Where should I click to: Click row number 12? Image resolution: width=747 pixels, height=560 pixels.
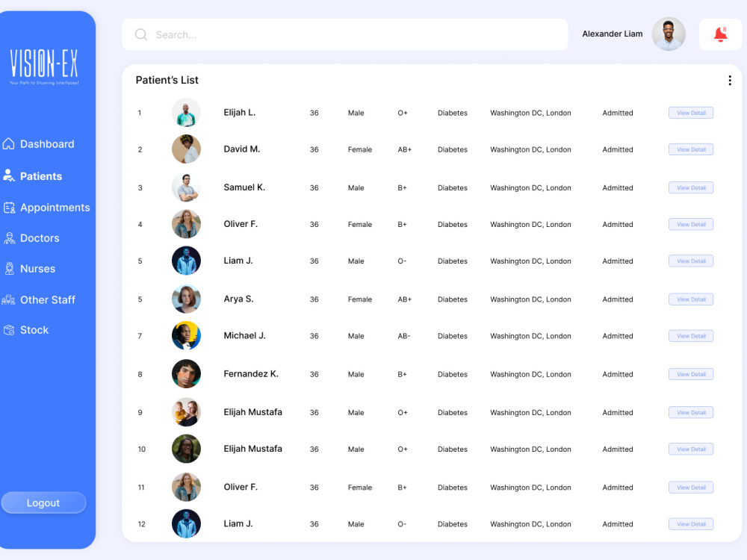pyautogui.click(x=141, y=524)
